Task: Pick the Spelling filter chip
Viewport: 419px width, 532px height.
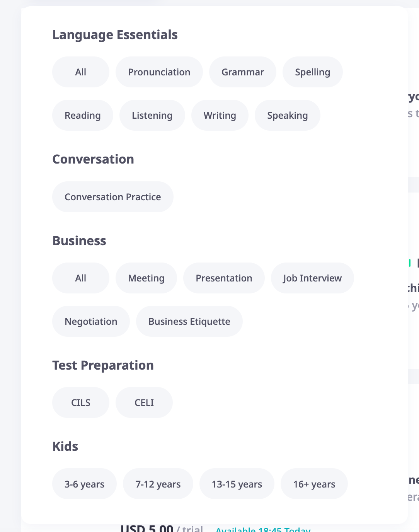Action: coord(313,72)
